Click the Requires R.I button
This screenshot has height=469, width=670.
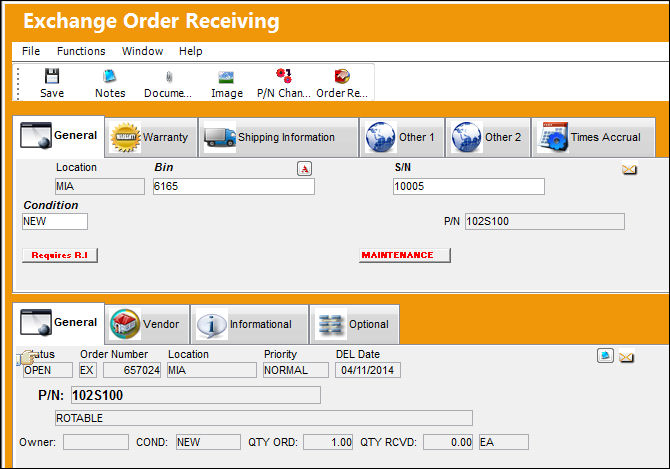60,255
